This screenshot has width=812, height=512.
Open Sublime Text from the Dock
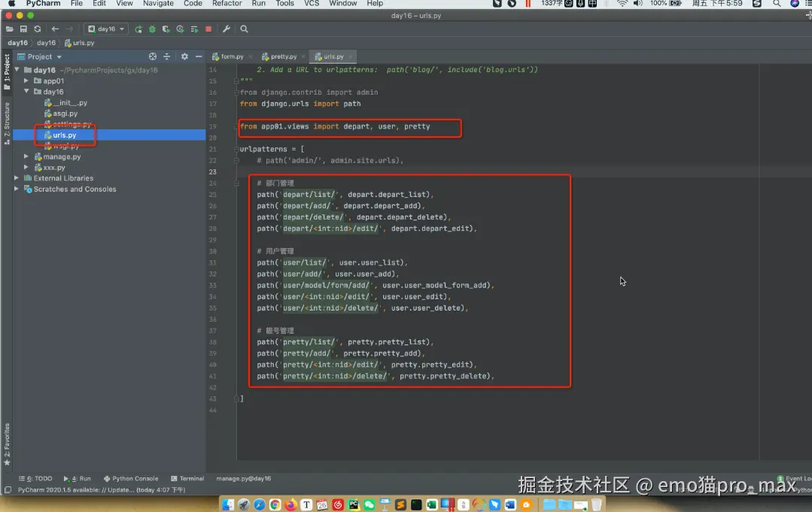click(x=400, y=504)
